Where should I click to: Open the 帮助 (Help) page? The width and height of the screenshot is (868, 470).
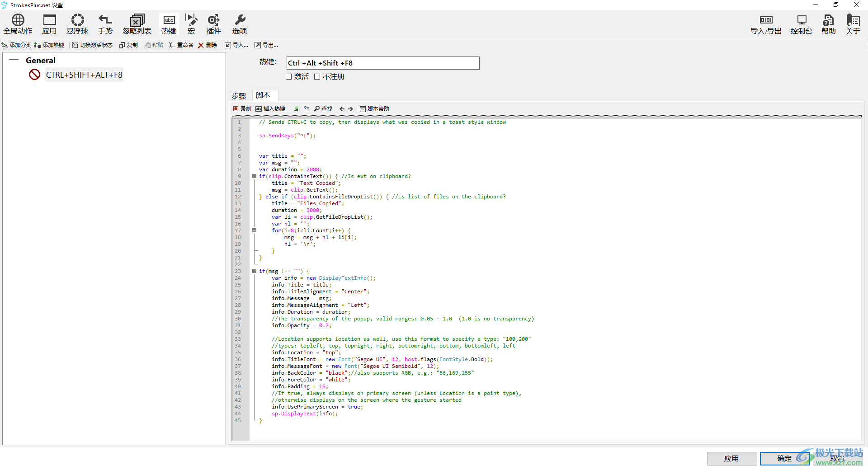coord(829,24)
